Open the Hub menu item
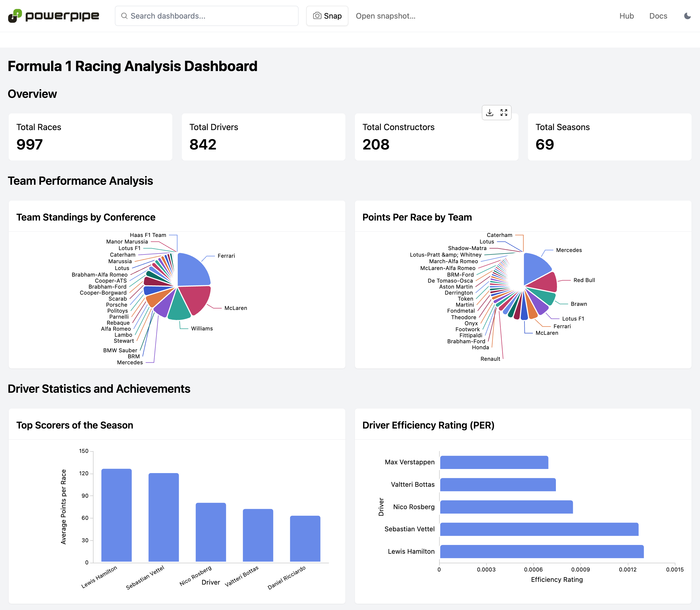The width and height of the screenshot is (700, 610). click(x=626, y=16)
